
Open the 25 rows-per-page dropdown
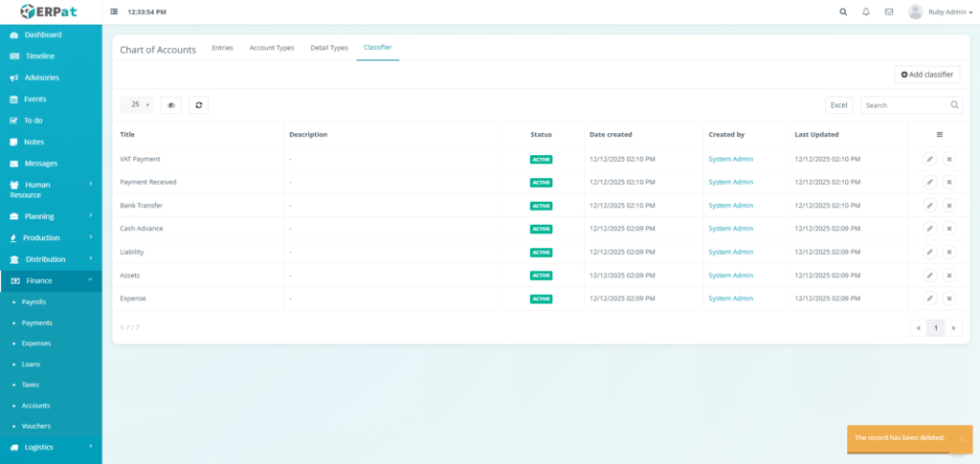140,105
